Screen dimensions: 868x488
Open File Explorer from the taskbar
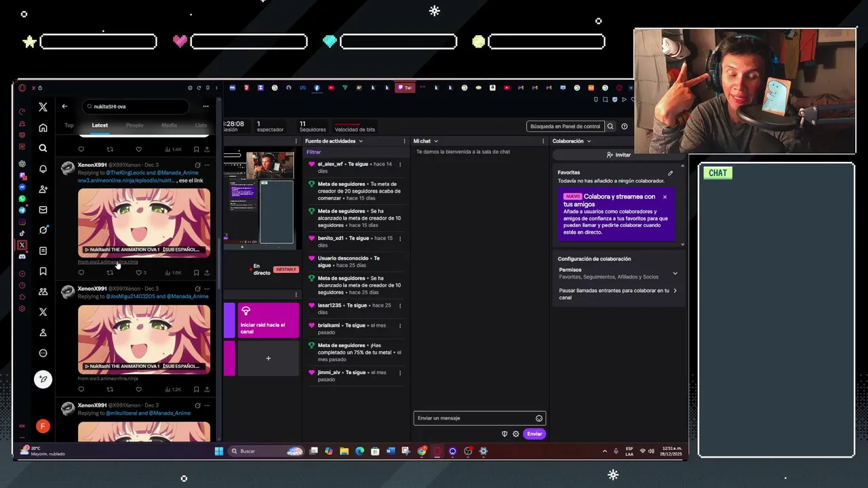[x=344, y=451]
